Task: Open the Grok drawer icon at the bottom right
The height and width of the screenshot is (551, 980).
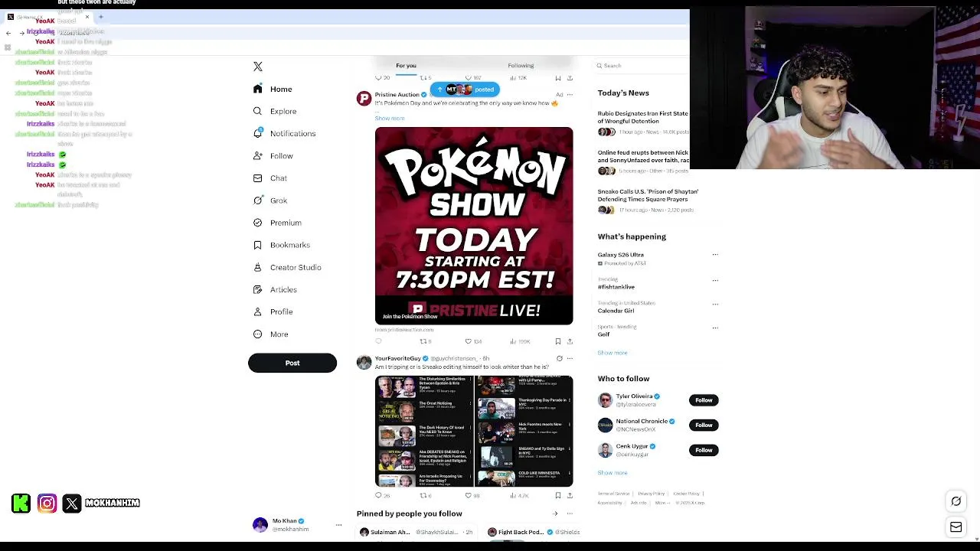Action: pos(956,502)
